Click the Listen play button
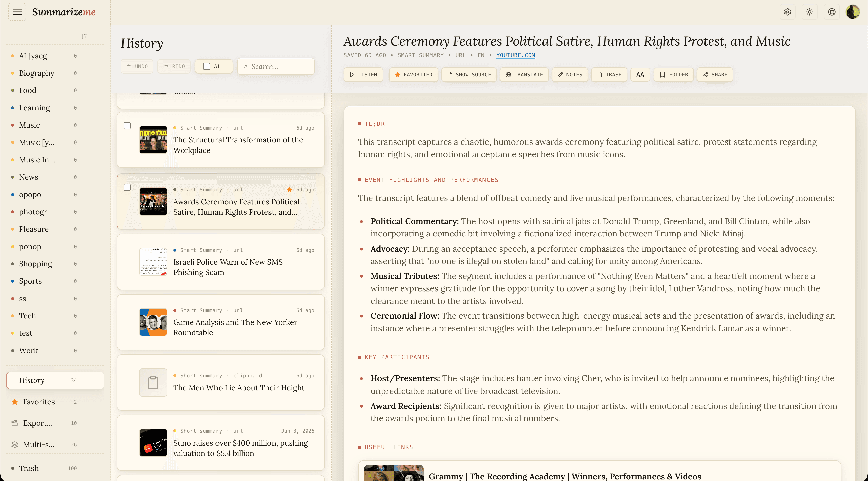This screenshot has height=481, width=868. [363, 74]
